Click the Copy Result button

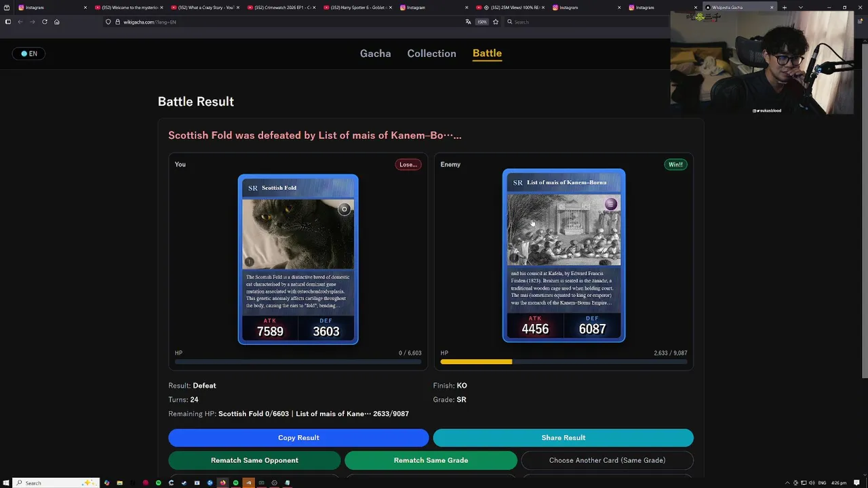298,438
